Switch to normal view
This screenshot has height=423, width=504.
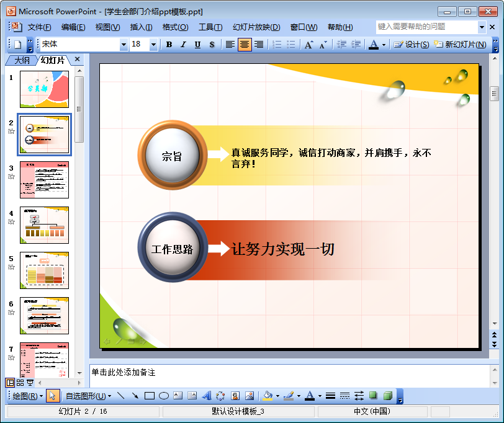coord(11,383)
